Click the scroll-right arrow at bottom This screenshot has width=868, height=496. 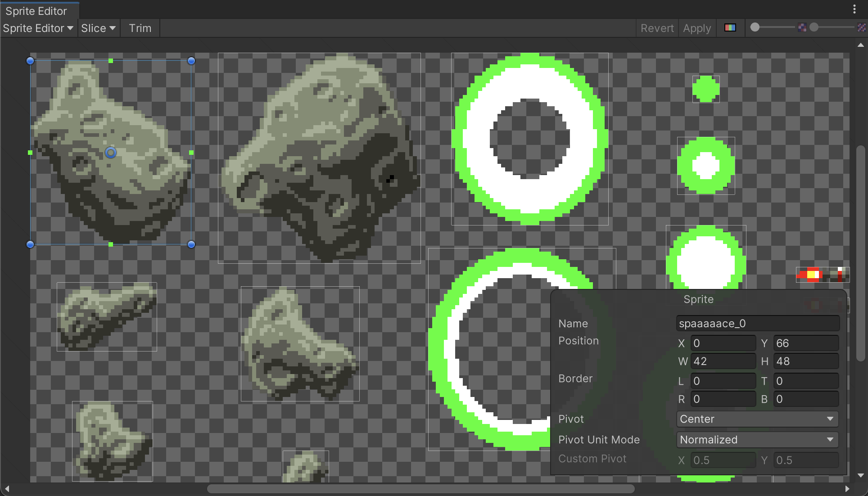point(847,489)
